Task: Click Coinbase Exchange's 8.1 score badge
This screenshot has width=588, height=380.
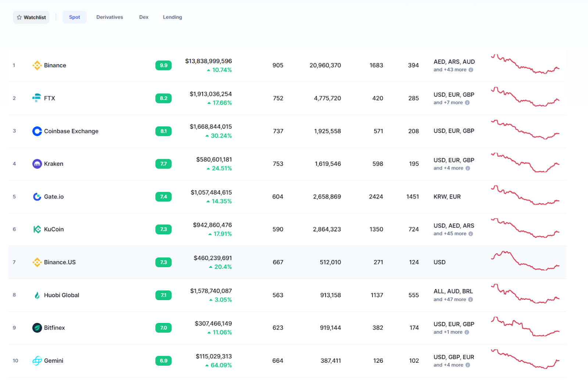Action: [164, 131]
